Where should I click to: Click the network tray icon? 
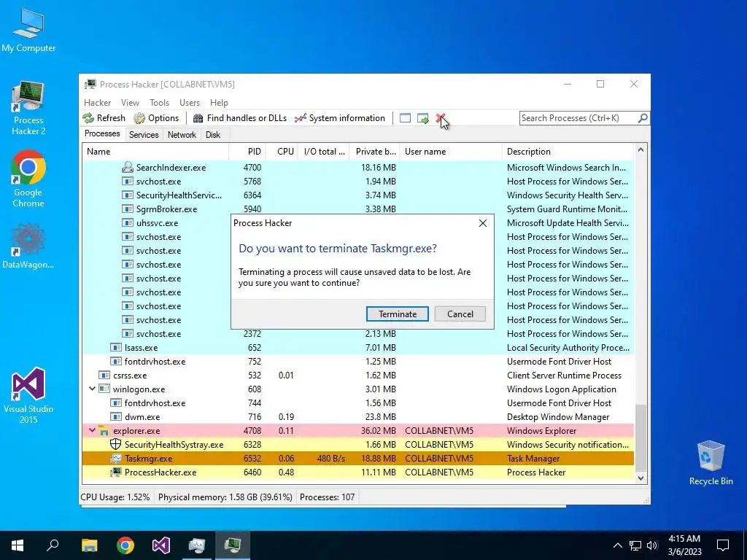tap(635, 545)
